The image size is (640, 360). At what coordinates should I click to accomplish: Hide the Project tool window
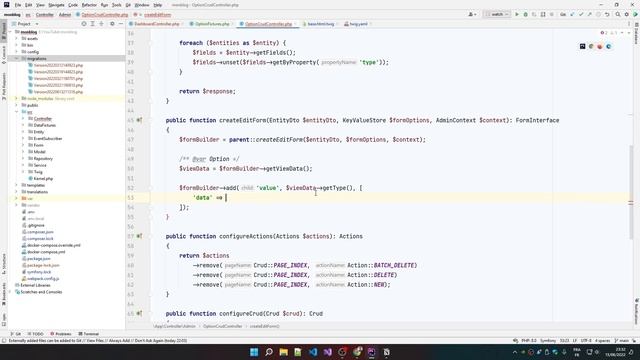[121, 24]
